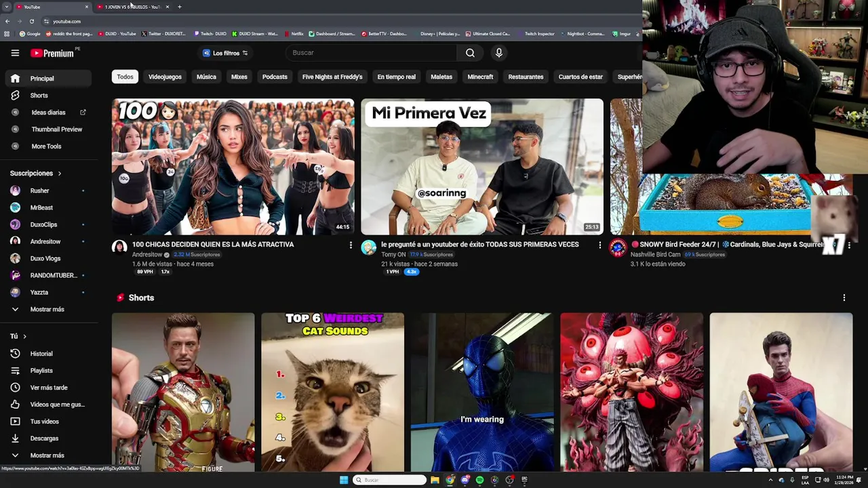868x488 pixels.
Task: Open the Imgur bookmark
Action: point(621,33)
